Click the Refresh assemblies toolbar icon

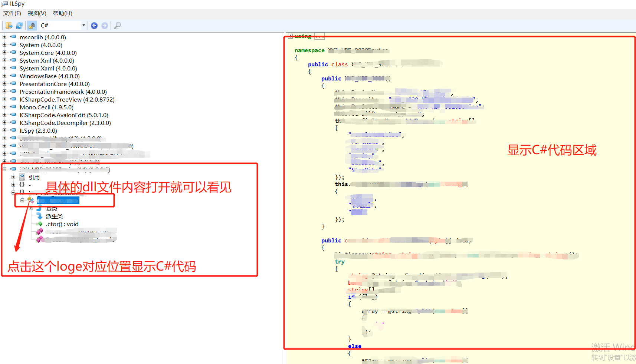coord(19,25)
